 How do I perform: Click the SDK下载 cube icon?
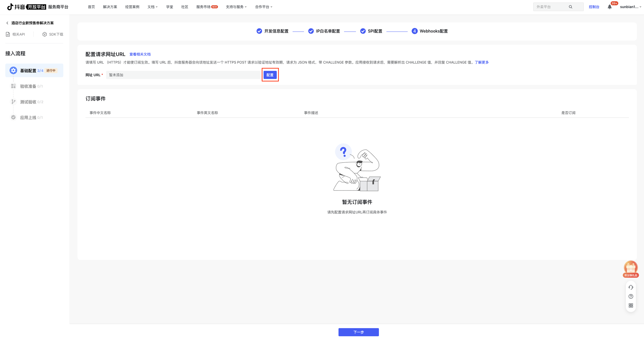[x=45, y=34]
